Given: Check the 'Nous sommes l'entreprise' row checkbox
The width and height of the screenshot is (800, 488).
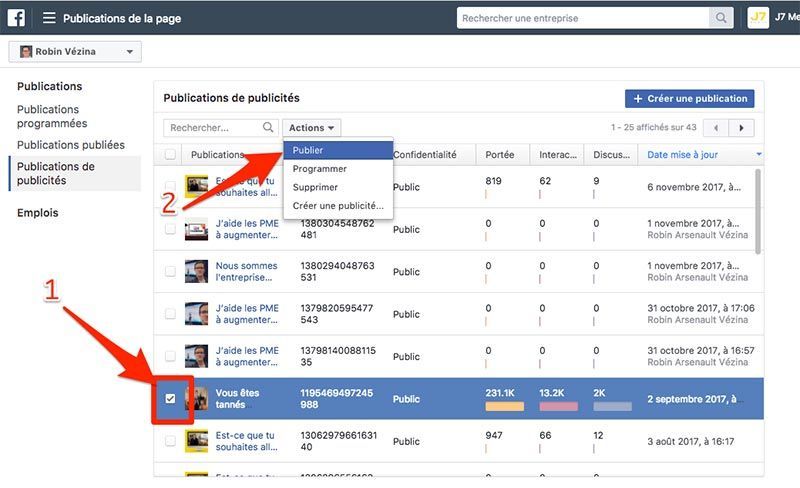Looking at the screenshot, I should tap(170, 272).
